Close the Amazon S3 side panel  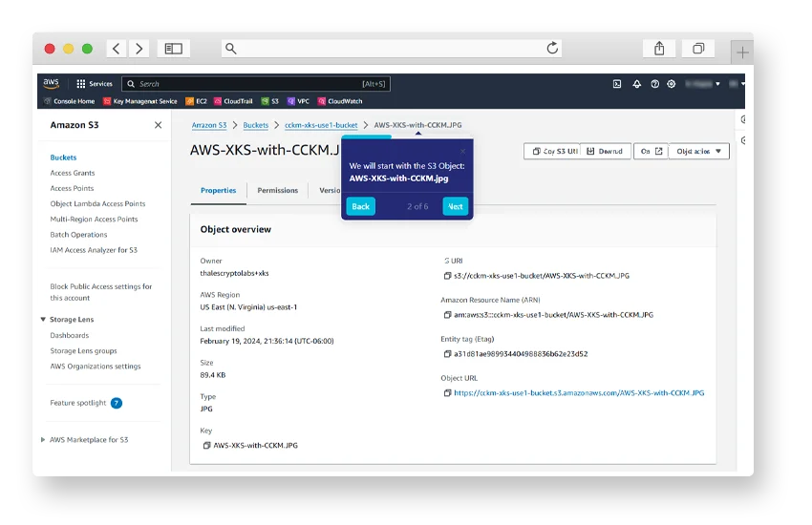158,125
